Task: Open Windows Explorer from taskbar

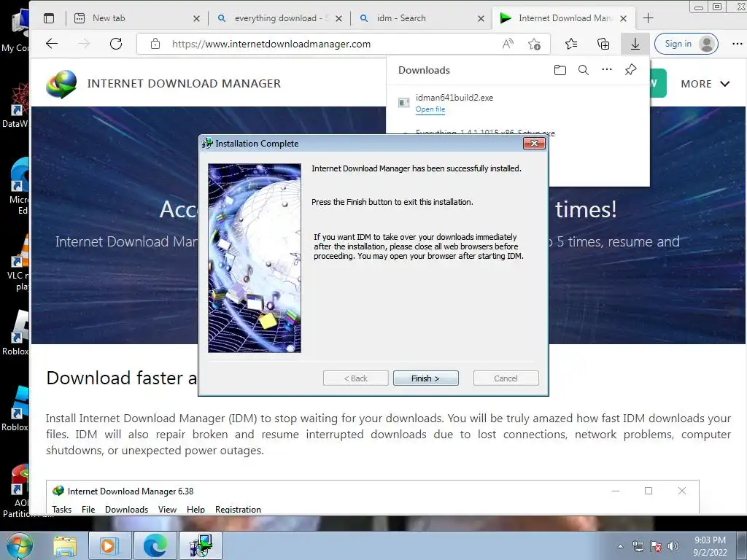Action: (65, 546)
